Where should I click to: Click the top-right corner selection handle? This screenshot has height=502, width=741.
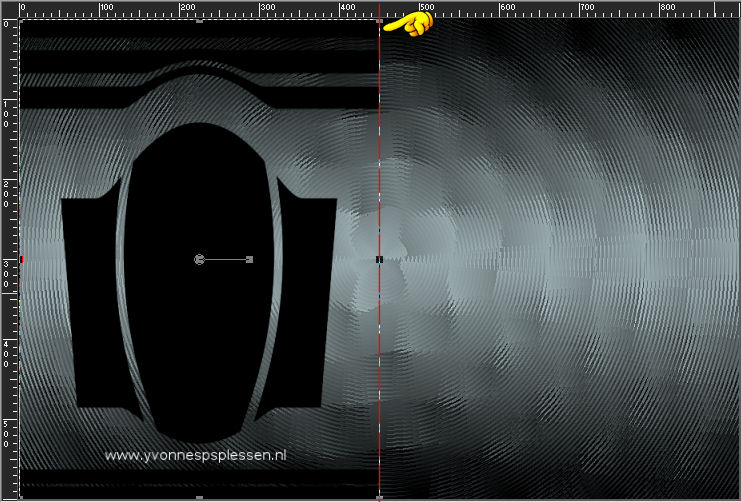[x=379, y=21]
